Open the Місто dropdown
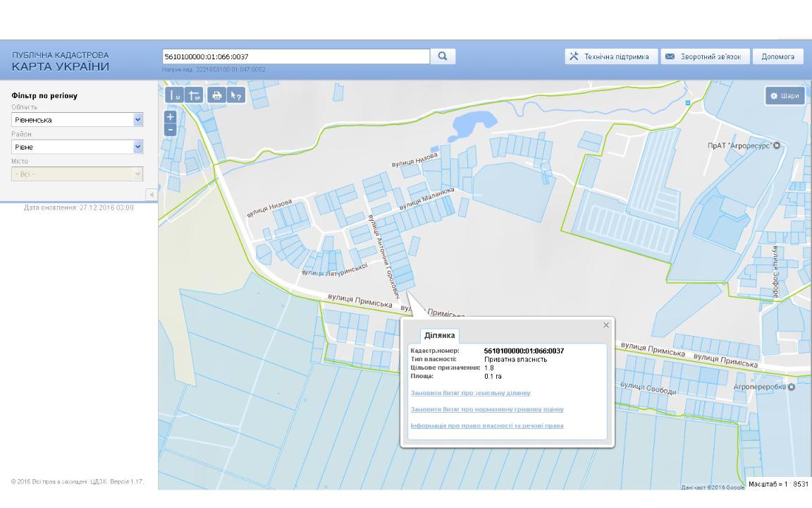812x508 pixels. coord(78,174)
